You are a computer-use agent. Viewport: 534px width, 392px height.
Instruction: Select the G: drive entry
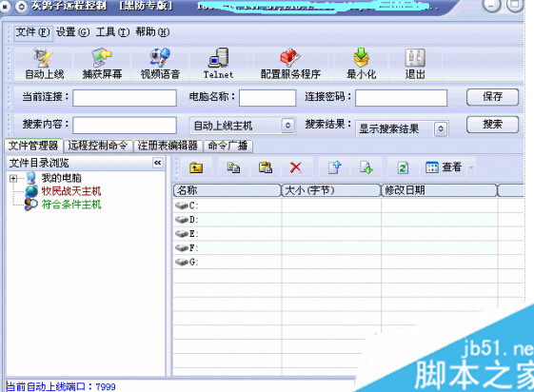[187, 262]
